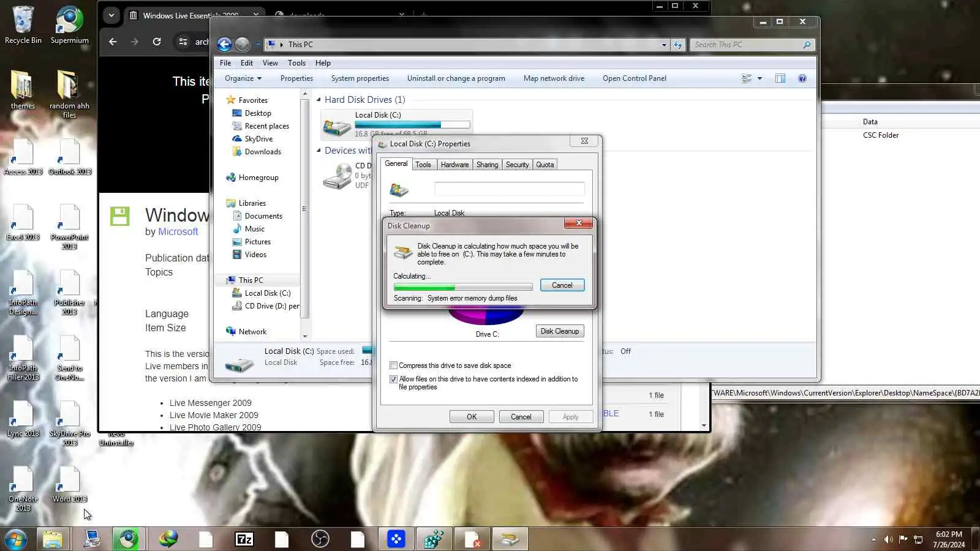Click the Explorer Back arrow button
Image resolution: width=980 pixels, height=551 pixels.
pyautogui.click(x=224, y=44)
